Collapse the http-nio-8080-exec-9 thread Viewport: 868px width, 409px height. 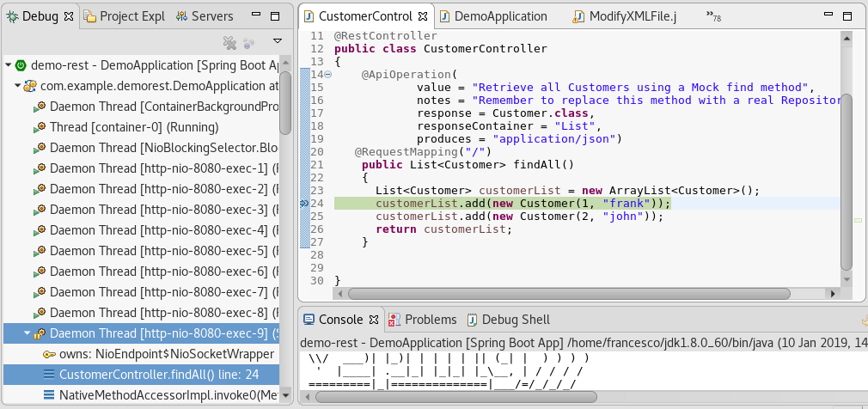tap(28, 333)
